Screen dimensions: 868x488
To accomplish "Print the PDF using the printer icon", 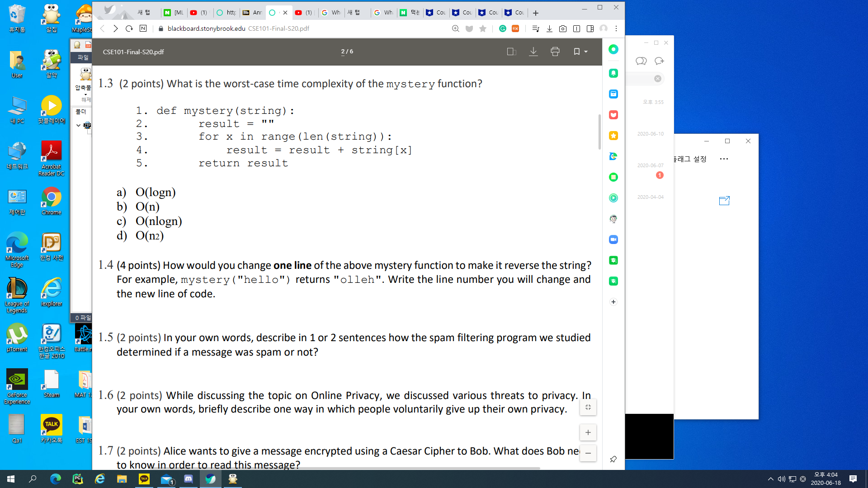I will point(555,52).
